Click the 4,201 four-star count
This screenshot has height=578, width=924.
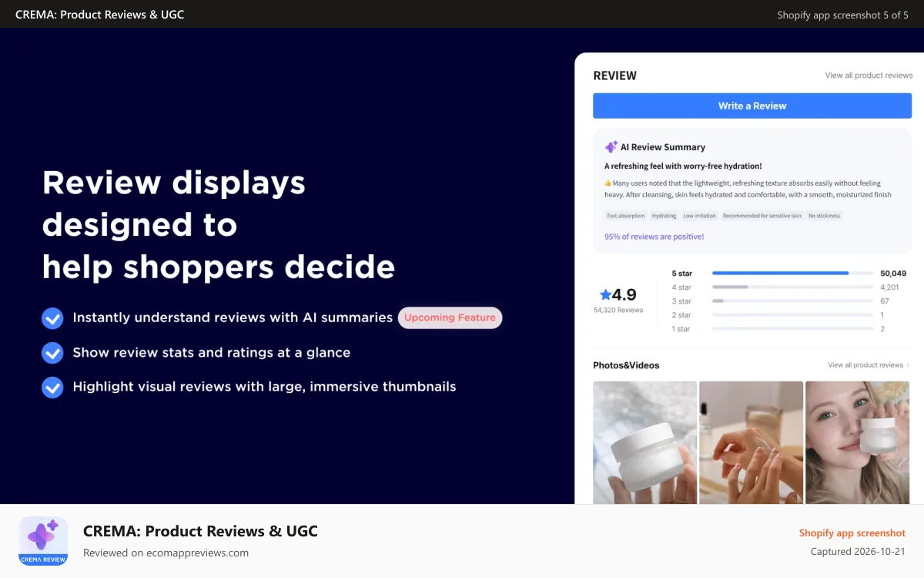(889, 287)
